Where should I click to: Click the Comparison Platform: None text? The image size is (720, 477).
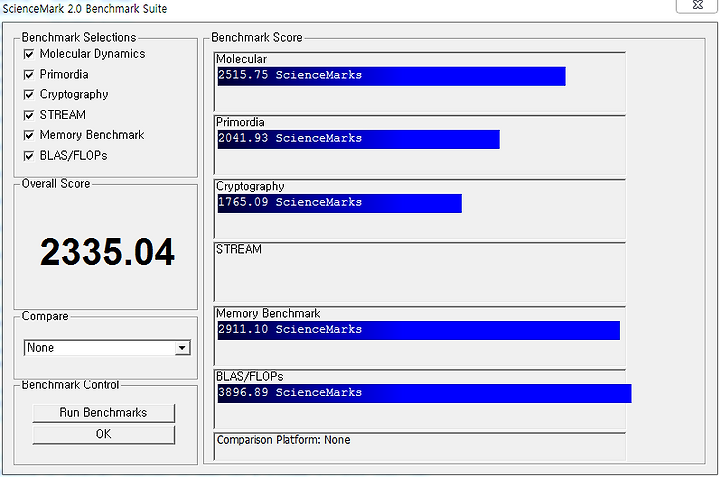[284, 440]
